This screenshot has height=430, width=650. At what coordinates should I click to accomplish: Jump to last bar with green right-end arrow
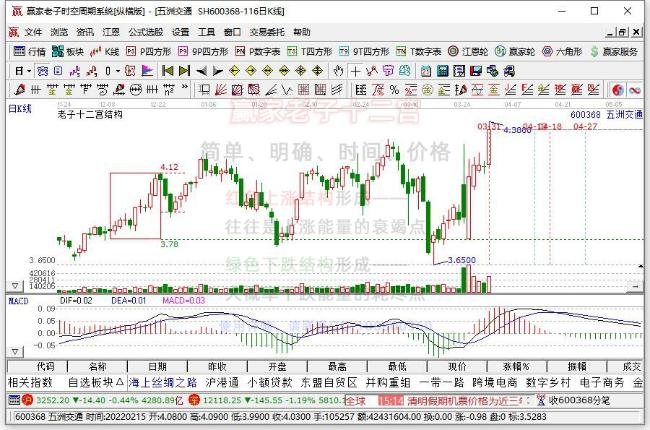tap(184, 71)
